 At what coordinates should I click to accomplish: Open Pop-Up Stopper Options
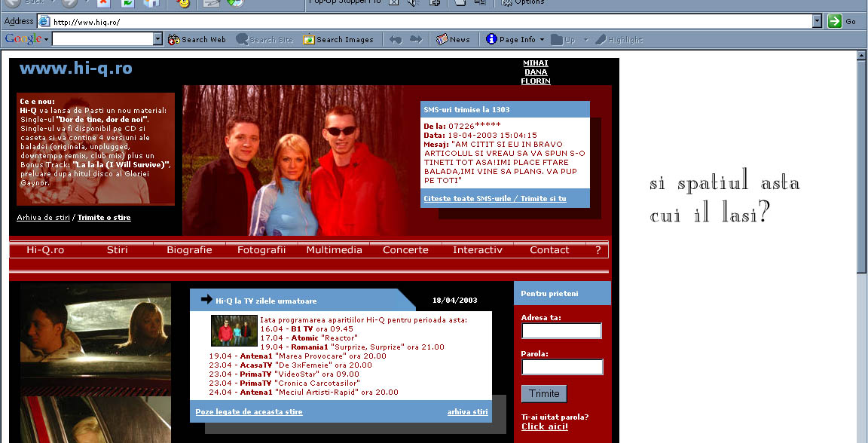click(x=523, y=3)
